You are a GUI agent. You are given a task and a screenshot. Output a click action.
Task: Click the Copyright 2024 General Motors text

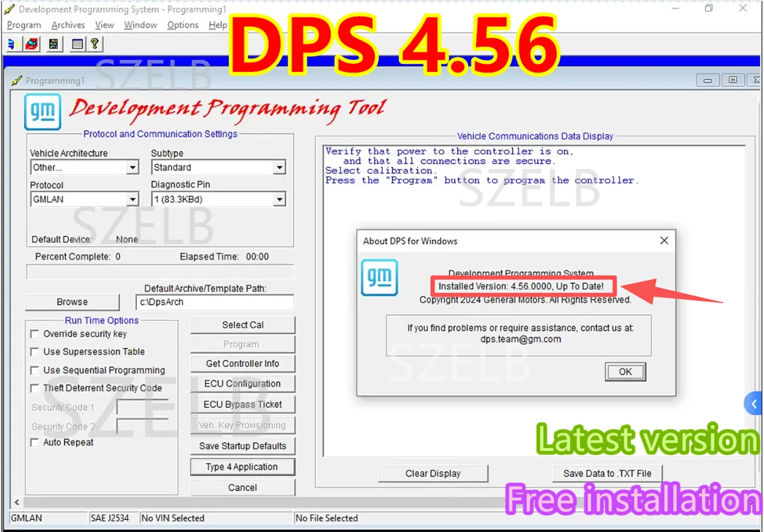click(x=525, y=300)
